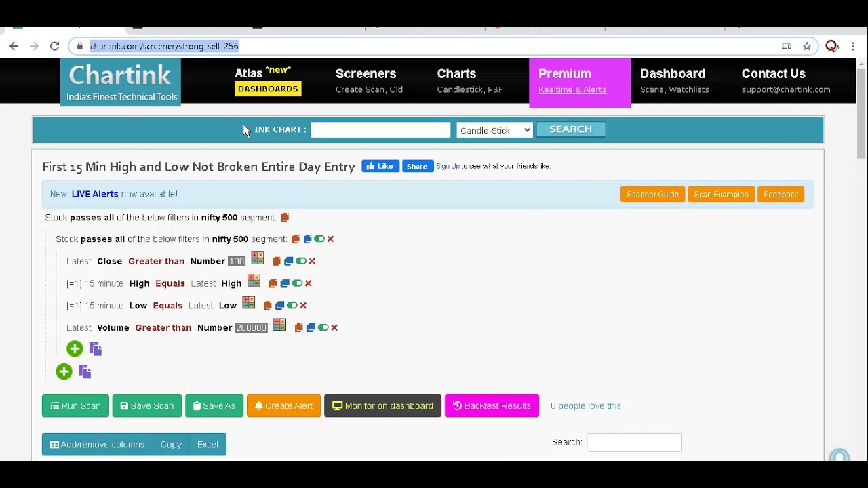Reload the page in the browser

[54, 46]
